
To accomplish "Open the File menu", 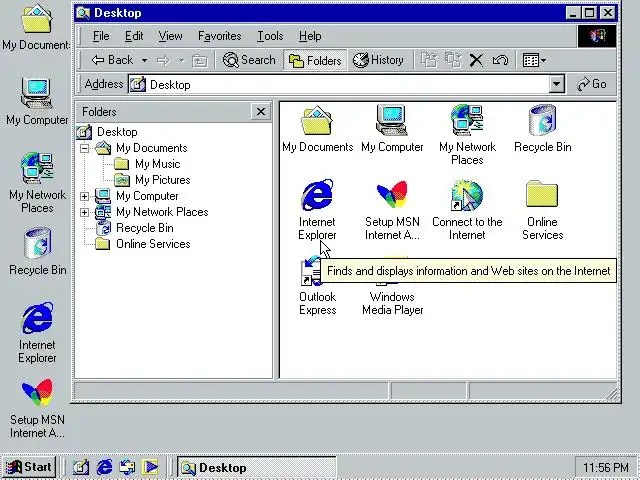I will coord(101,36).
